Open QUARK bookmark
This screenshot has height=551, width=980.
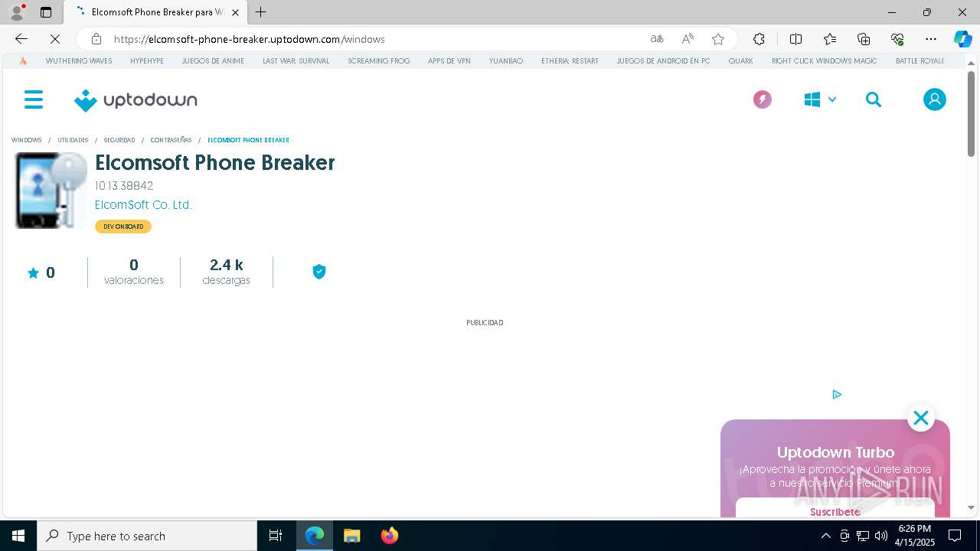(x=740, y=60)
